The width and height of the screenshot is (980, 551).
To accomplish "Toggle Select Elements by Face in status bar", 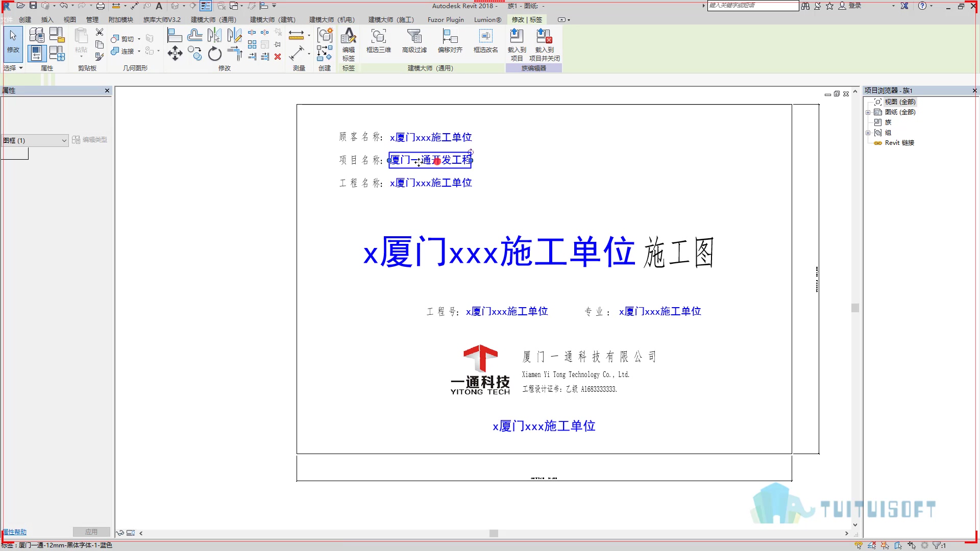I will click(898, 545).
